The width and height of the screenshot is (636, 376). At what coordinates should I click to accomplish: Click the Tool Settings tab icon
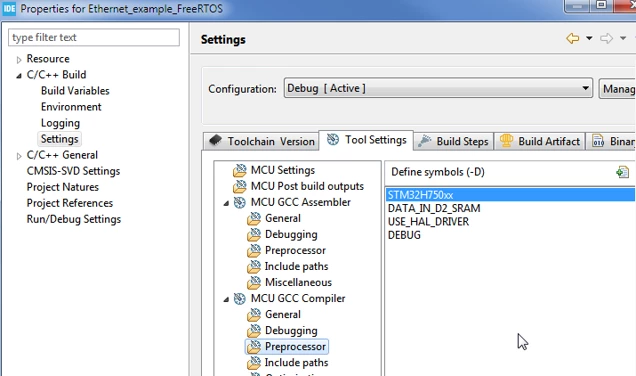pos(333,140)
